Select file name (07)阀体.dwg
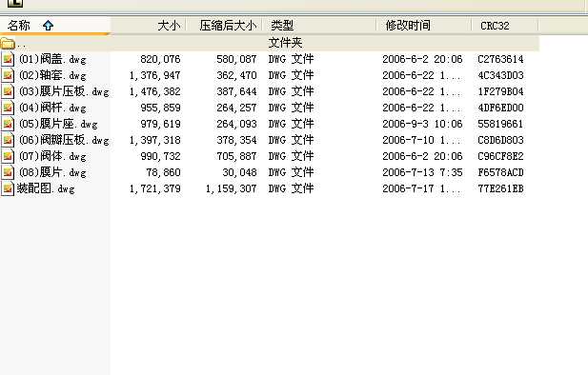Image resolution: width=588 pixels, height=375 pixels. (52, 156)
